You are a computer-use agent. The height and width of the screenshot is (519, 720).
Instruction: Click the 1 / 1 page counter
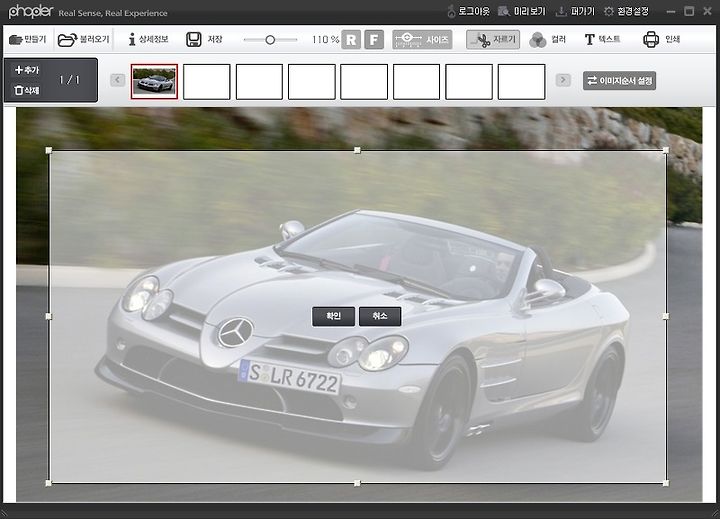pos(69,80)
